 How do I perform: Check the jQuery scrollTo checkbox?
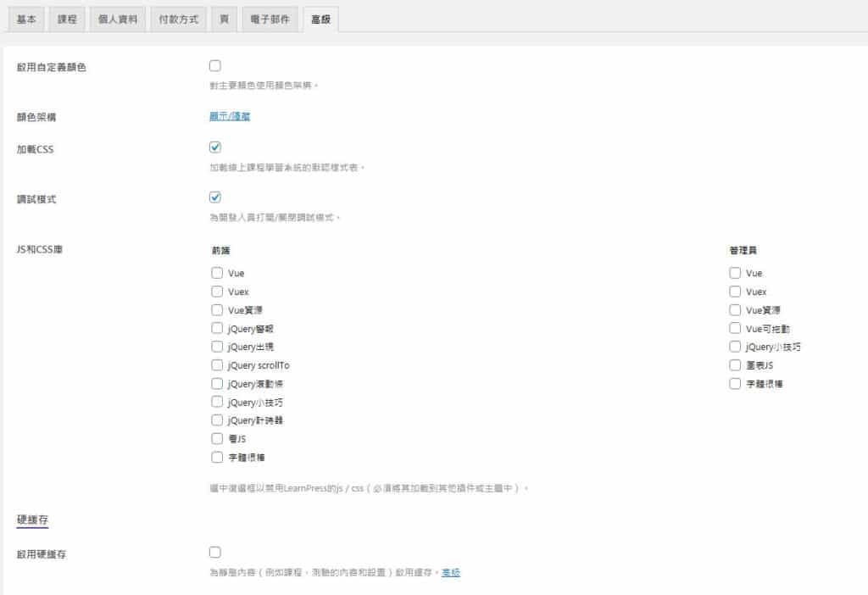217,365
